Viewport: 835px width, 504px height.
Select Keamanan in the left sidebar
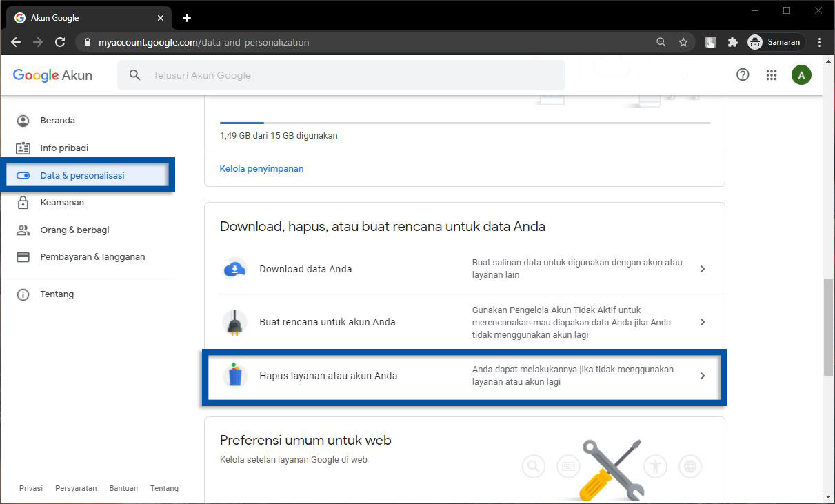[62, 203]
